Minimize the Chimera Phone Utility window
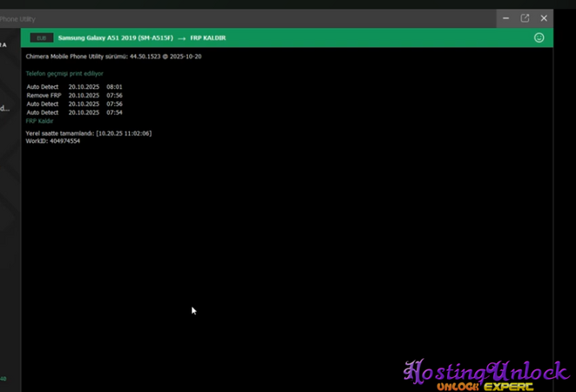This screenshot has width=576, height=392. click(506, 17)
